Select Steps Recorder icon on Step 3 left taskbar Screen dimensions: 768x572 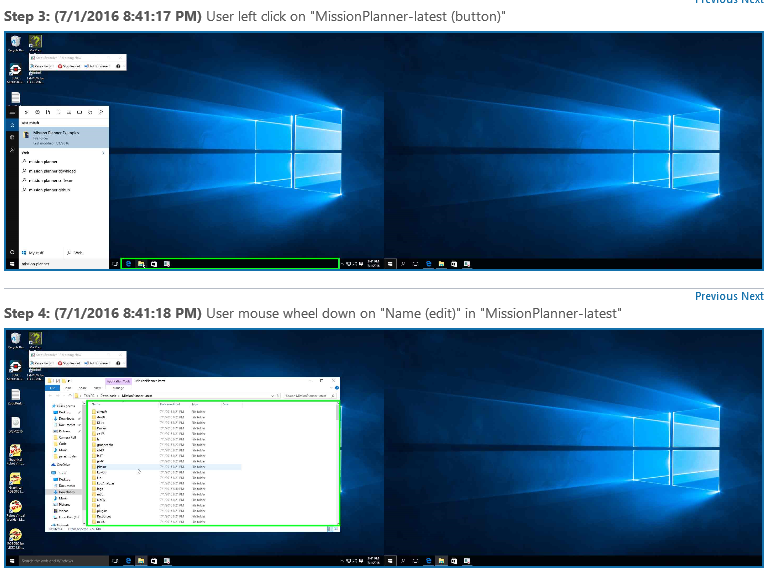pyautogui.click(x=167, y=264)
